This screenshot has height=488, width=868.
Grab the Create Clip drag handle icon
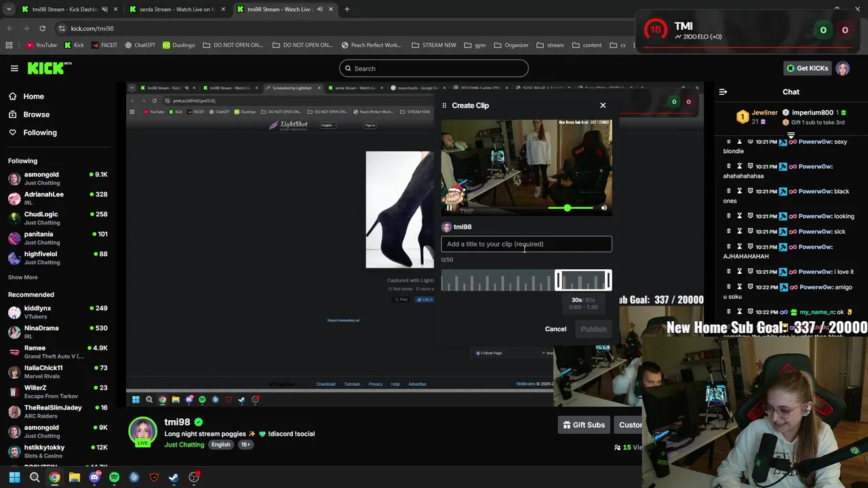[444, 105]
